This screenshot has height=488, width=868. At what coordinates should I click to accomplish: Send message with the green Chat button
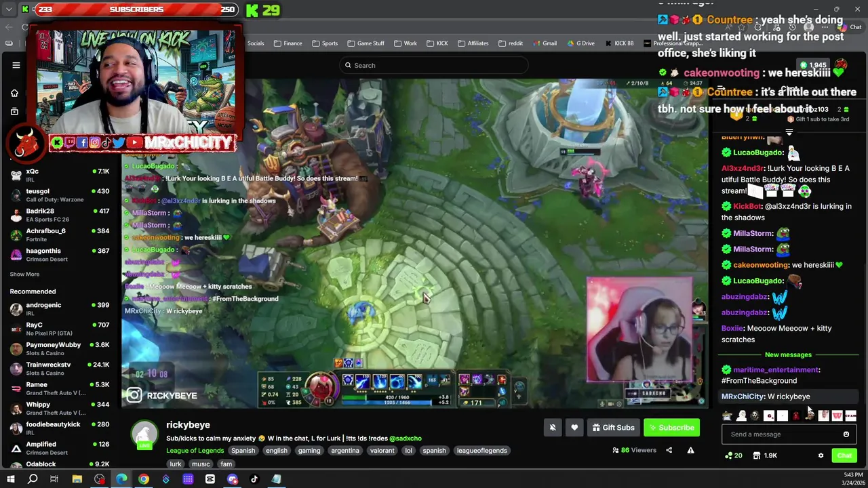(x=844, y=455)
